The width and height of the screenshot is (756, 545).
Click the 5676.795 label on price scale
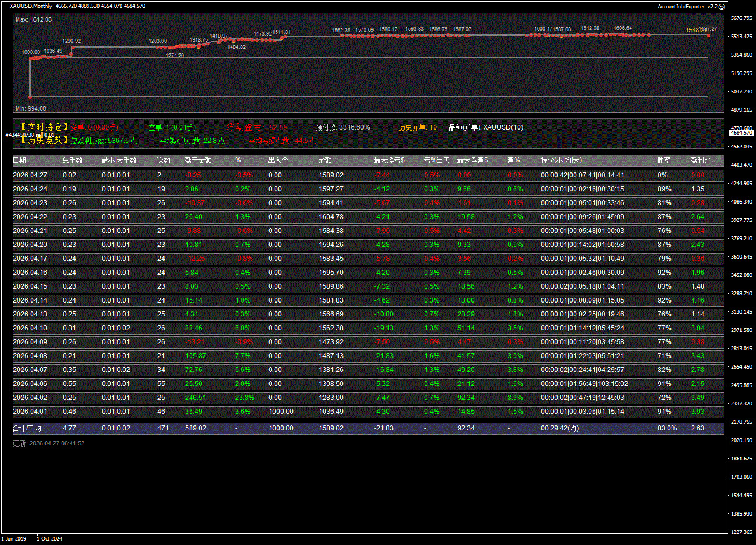pyautogui.click(x=742, y=18)
